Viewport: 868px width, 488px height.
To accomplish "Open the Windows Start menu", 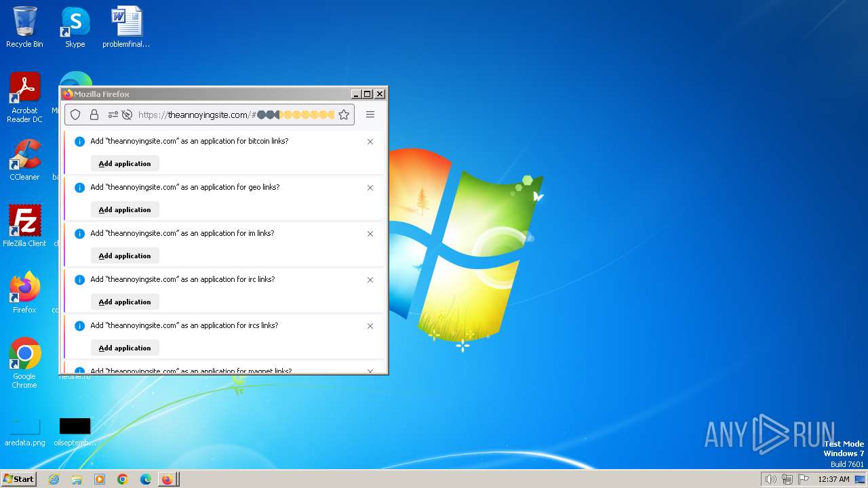I will pyautogui.click(x=19, y=479).
